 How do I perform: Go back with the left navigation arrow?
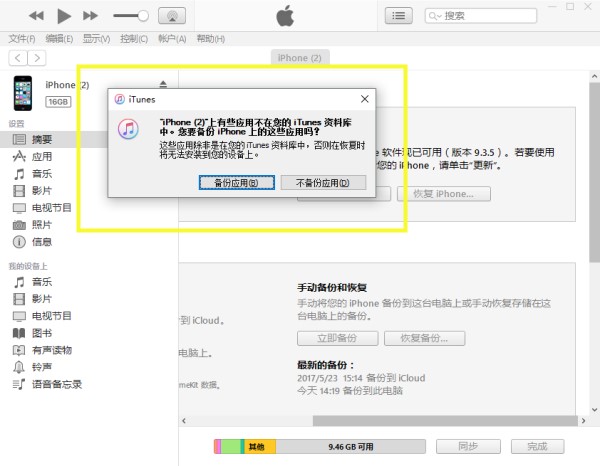point(18,58)
